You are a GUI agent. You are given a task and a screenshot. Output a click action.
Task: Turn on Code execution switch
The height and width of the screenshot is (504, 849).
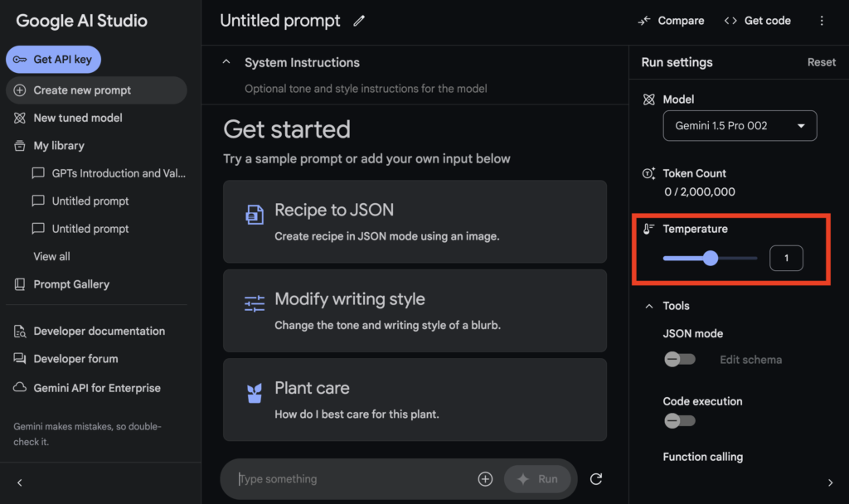tap(680, 420)
